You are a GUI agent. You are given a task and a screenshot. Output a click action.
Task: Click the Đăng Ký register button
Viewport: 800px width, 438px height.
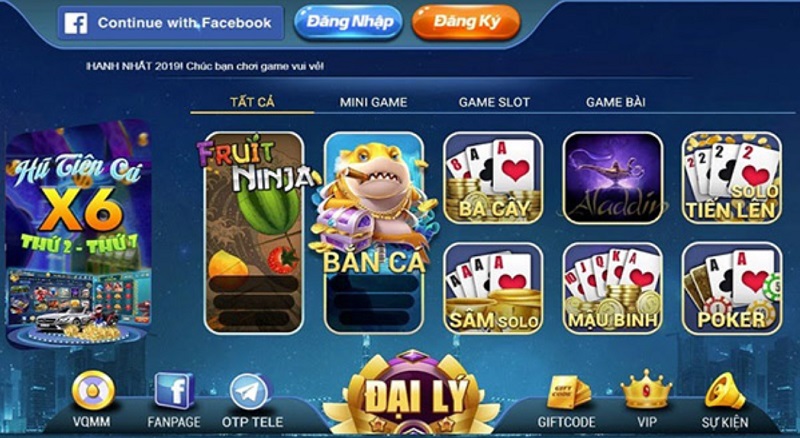click(466, 22)
